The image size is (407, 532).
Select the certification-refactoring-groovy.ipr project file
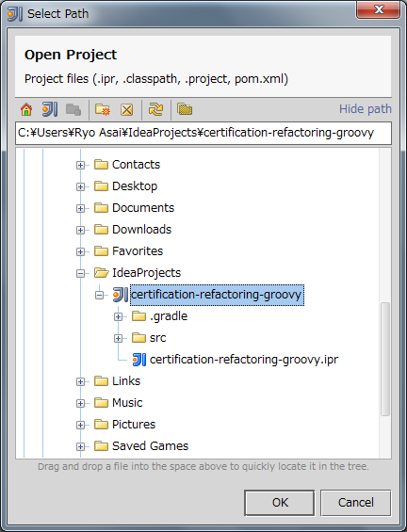coord(244,360)
